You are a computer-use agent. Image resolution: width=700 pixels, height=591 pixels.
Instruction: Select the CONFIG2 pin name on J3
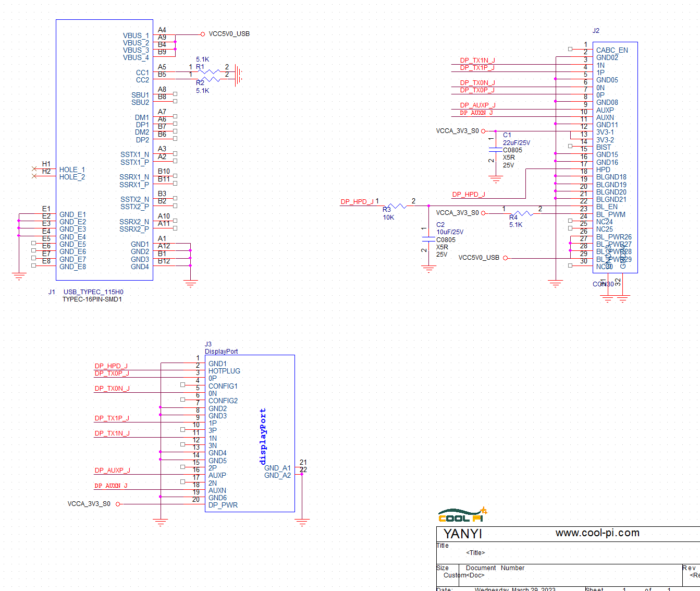(223, 401)
